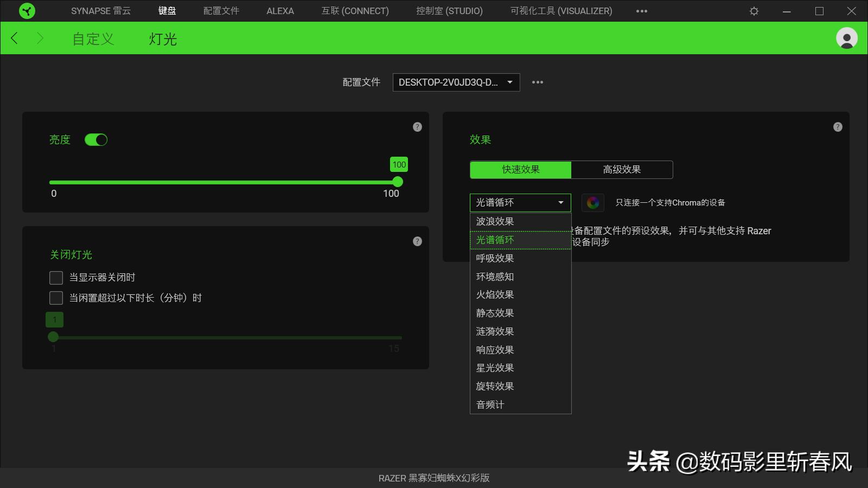Click the Chroma color wheel icon
This screenshot has width=868, height=488.
tap(593, 202)
